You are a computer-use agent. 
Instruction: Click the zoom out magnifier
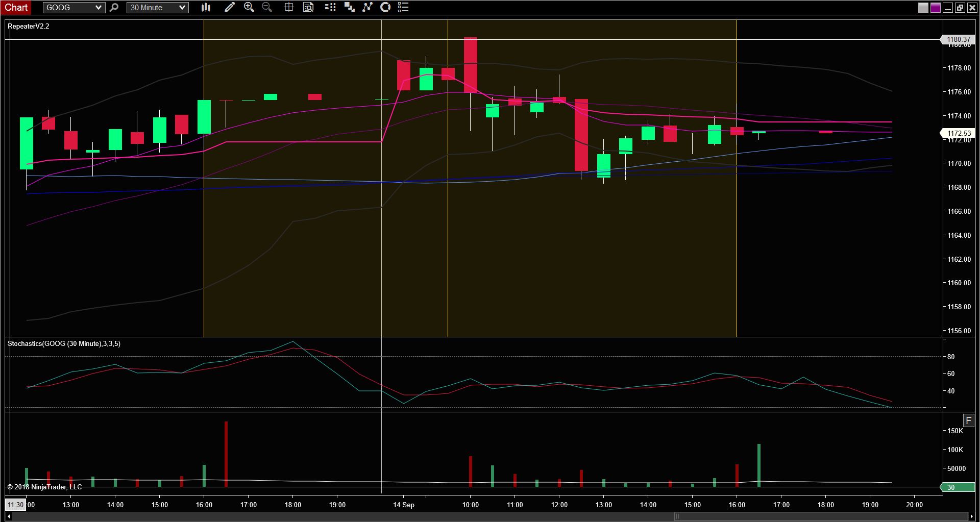click(266, 7)
